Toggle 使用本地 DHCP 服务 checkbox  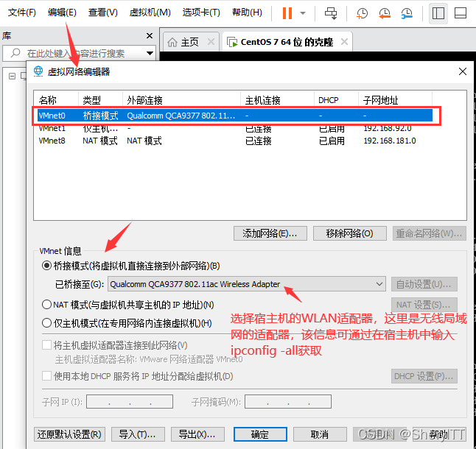(46, 376)
